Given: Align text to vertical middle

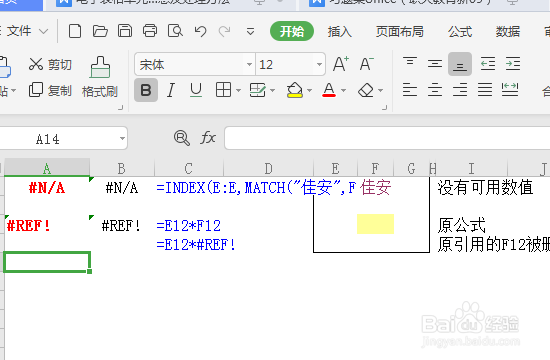Looking at the screenshot, I should pyautogui.click(x=435, y=64).
